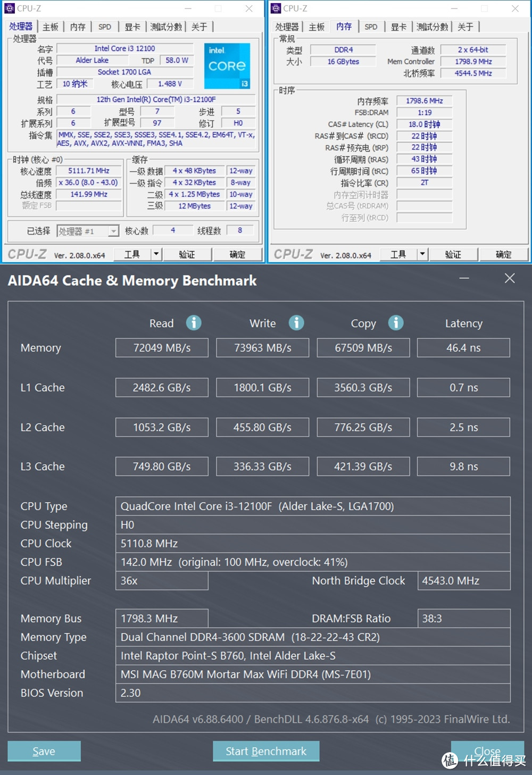Select the 处理器 tab in left CPU-Z window
This screenshot has width=532, height=775.
(21, 26)
